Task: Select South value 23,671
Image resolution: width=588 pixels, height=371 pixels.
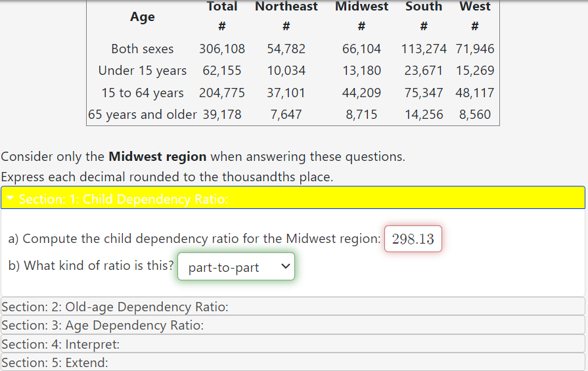Action: (424, 70)
